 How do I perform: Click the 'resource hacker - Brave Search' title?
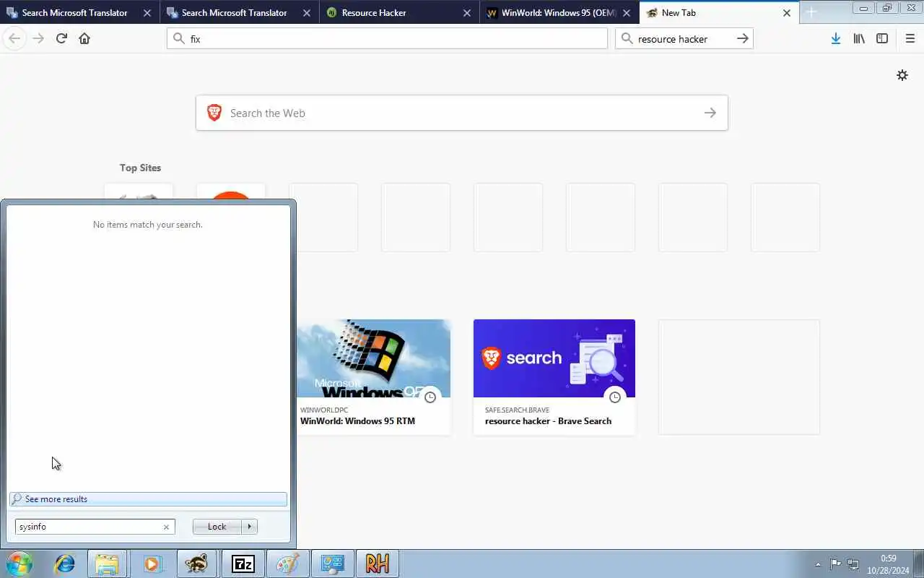click(548, 421)
